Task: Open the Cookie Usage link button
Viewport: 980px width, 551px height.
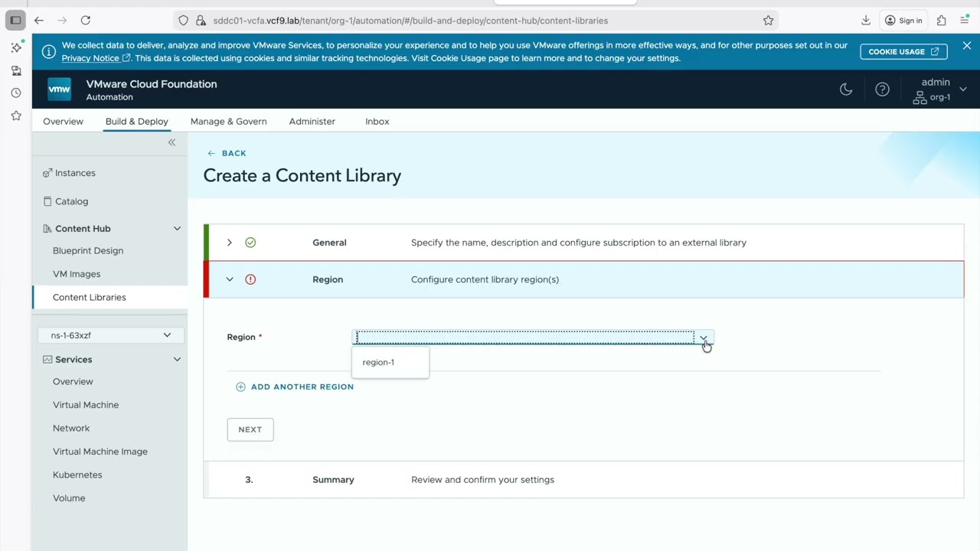Action: tap(903, 51)
